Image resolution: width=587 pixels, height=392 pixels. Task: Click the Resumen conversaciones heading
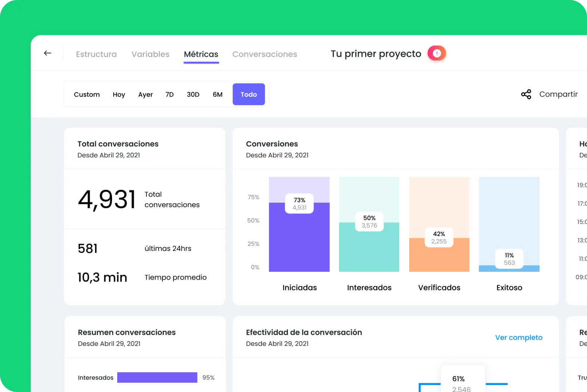point(127,332)
